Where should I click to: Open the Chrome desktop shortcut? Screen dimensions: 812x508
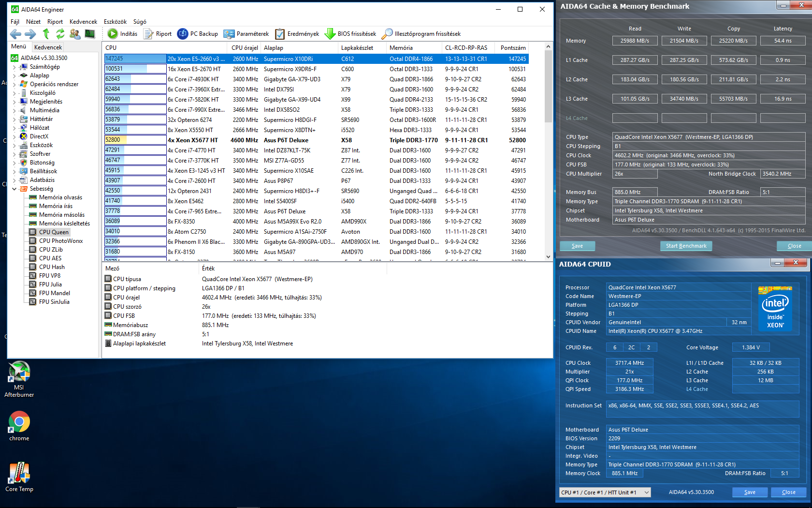pos(19,426)
